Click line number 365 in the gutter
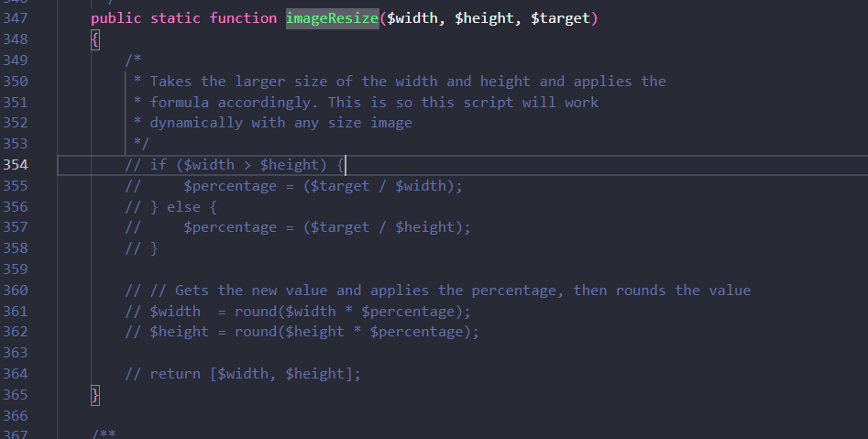Screen dimensions: 868x439 (16, 395)
